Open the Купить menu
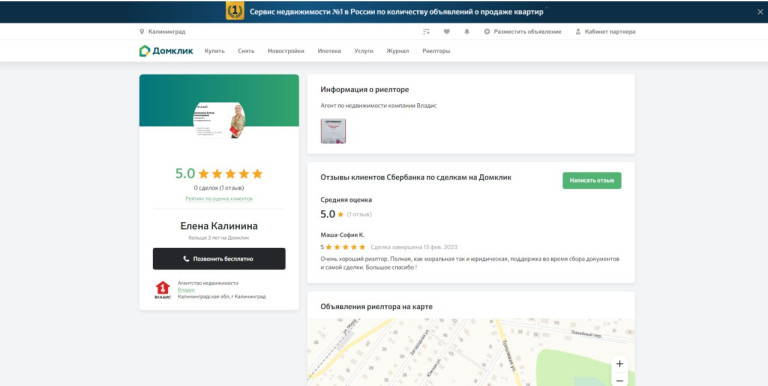Screen dimensions: 768x386 click(215, 51)
